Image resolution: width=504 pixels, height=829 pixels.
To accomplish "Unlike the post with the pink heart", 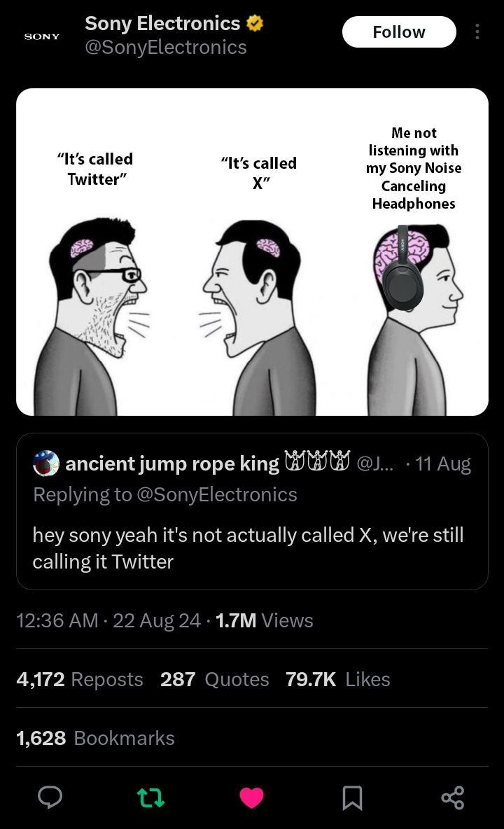I will point(252,797).
